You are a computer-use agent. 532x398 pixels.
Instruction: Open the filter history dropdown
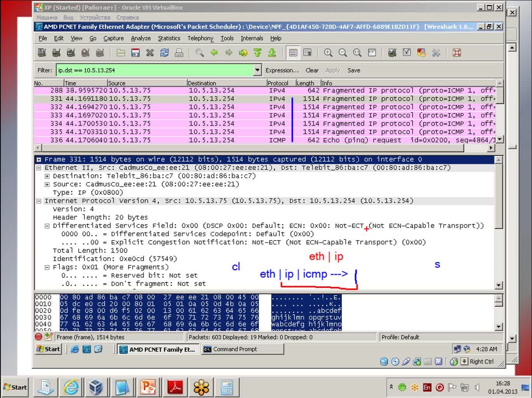pyautogui.click(x=257, y=70)
